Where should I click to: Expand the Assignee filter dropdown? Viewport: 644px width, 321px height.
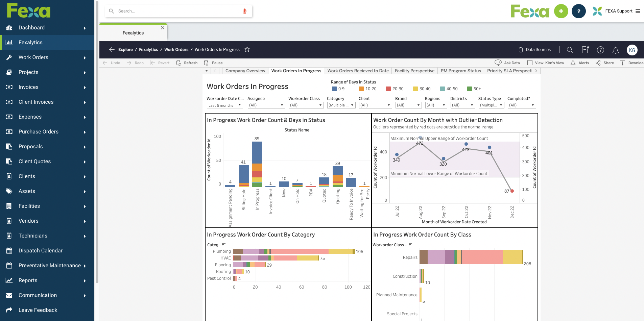(266, 105)
